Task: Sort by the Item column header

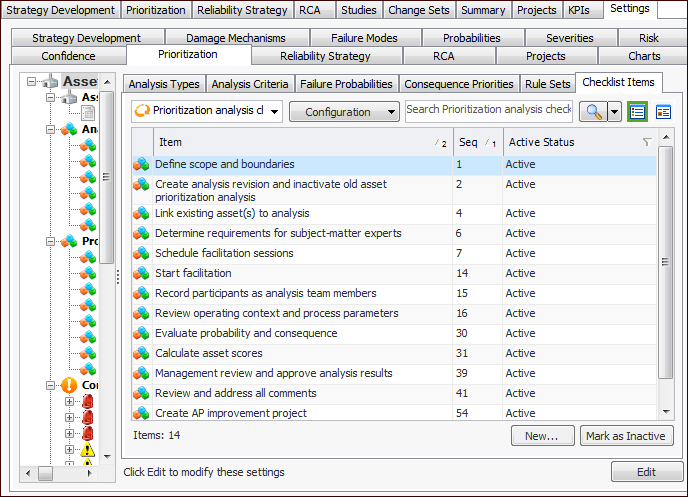Action: (x=303, y=142)
